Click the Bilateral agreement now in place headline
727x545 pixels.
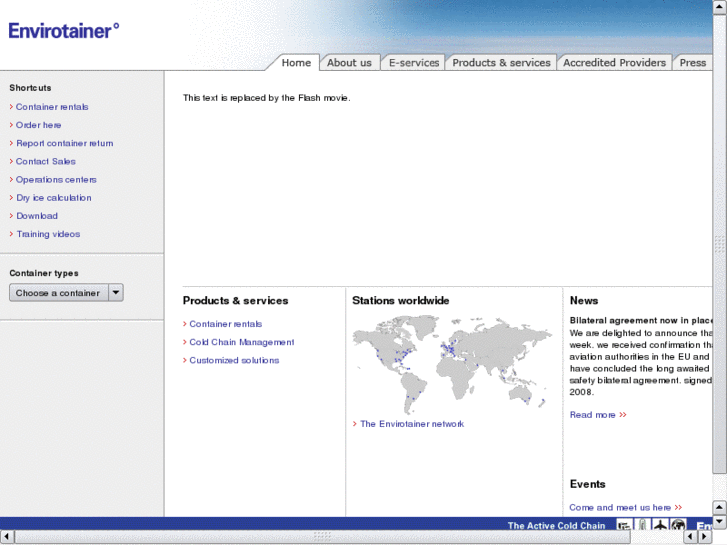point(641,320)
